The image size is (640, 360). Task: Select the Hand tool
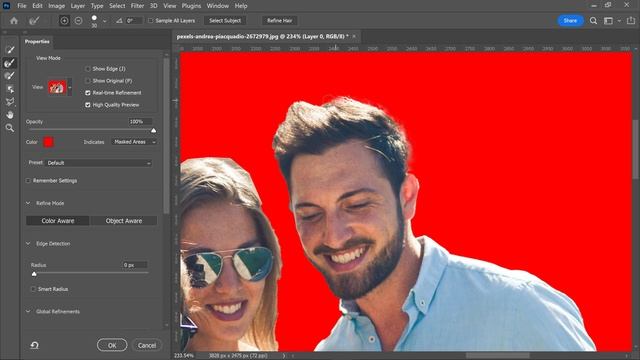pos(10,115)
